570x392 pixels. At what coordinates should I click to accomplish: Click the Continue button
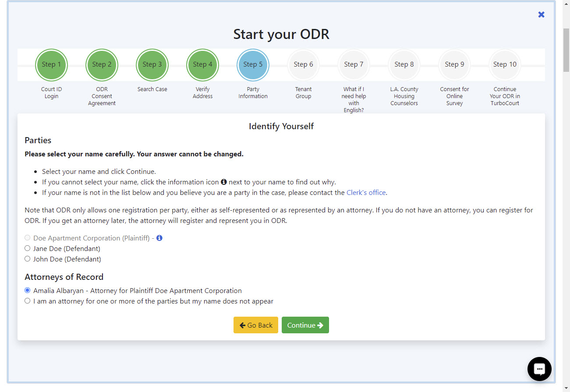click(x=305, y=325)
